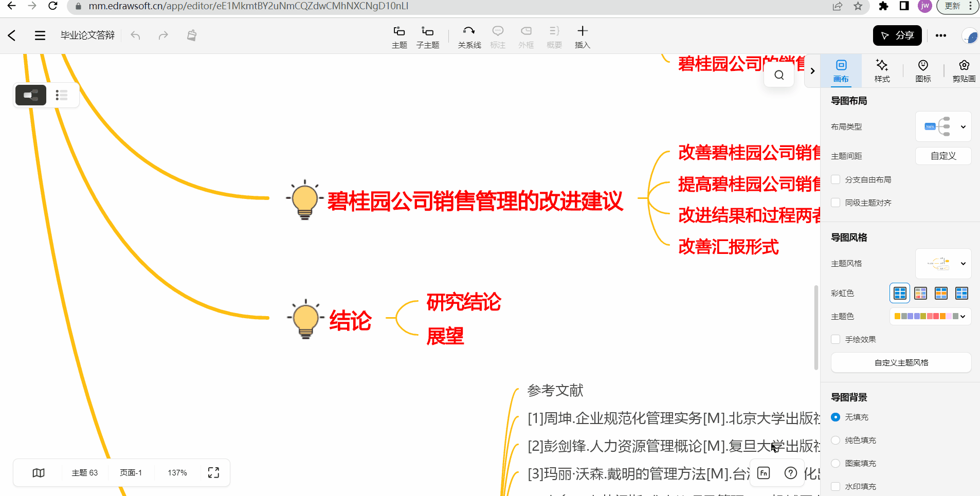Click the 自定义 topic spacing button

tap(943, 156)
